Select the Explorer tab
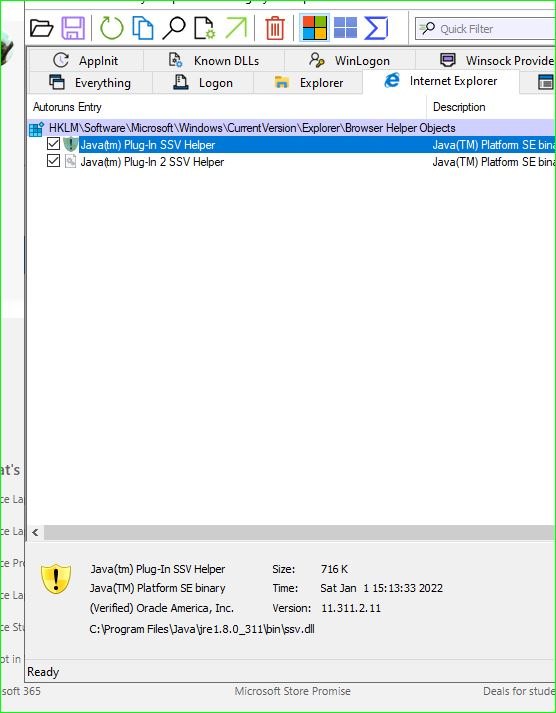This screenshot has height=713, width=556. click(308, 83)
